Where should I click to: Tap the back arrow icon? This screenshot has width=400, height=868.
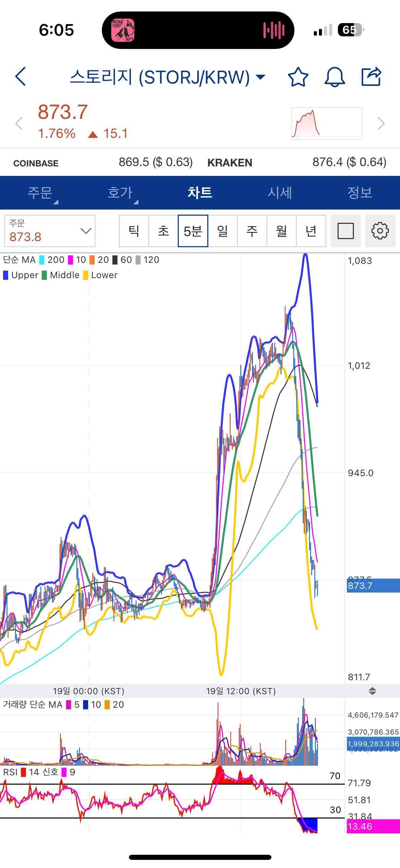21,76
